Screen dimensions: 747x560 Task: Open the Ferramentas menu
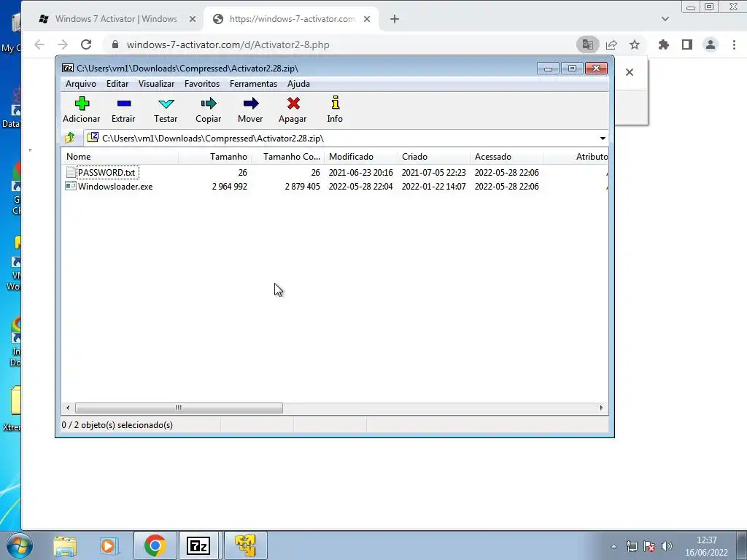tap(253, 84)
